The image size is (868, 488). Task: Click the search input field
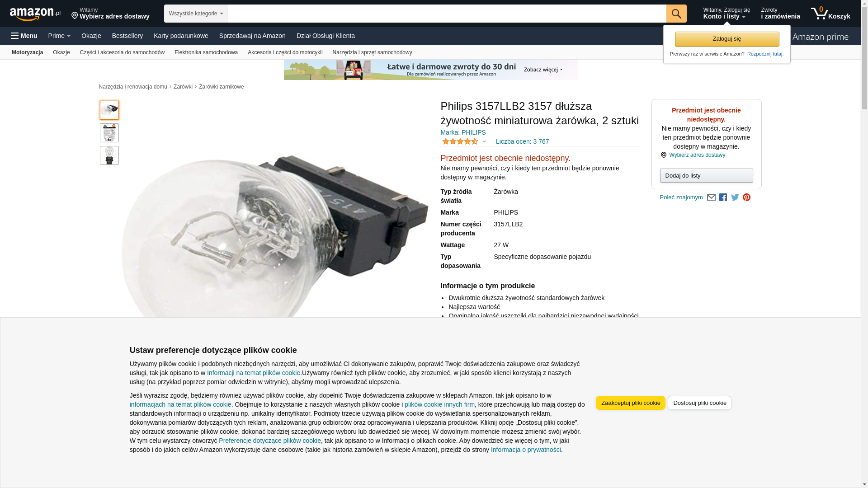447,14
